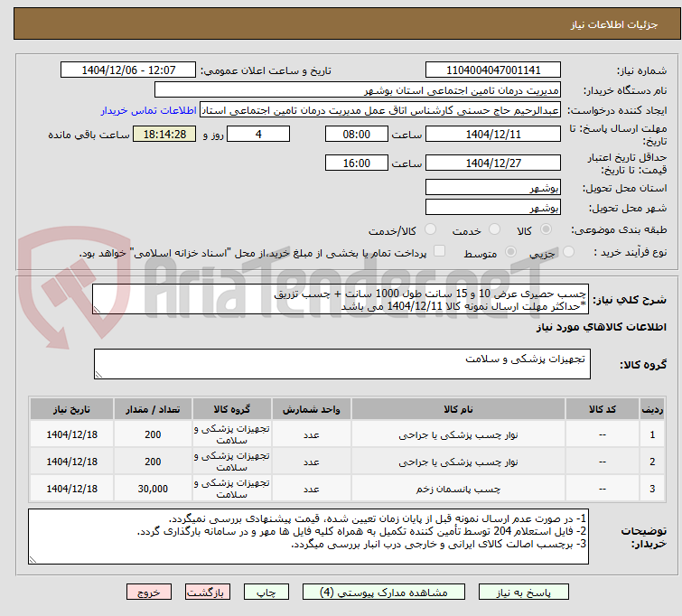Click the واحد شمارش column header
Viewport: 682px width, 616px height.
[x=312, y=409]
